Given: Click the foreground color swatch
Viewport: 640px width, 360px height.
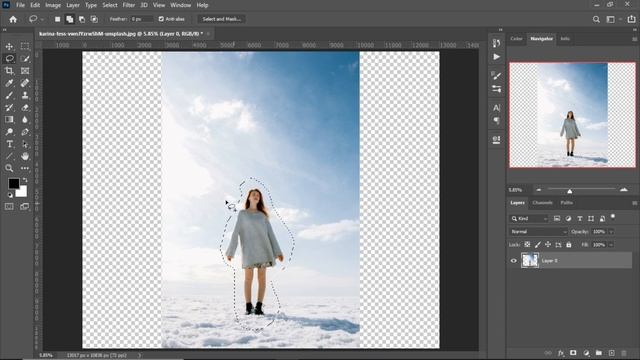Looking at the screenshot, I should (13, 184).
